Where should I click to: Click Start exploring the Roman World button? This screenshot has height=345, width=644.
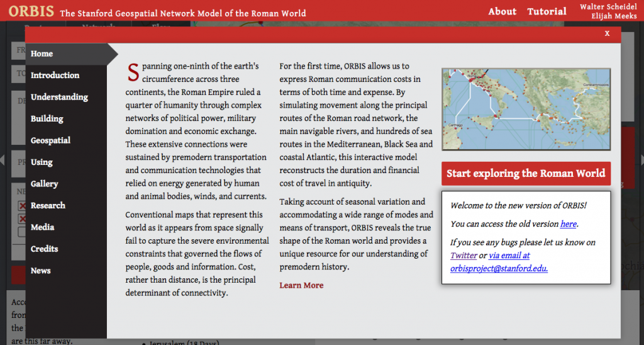526,174
